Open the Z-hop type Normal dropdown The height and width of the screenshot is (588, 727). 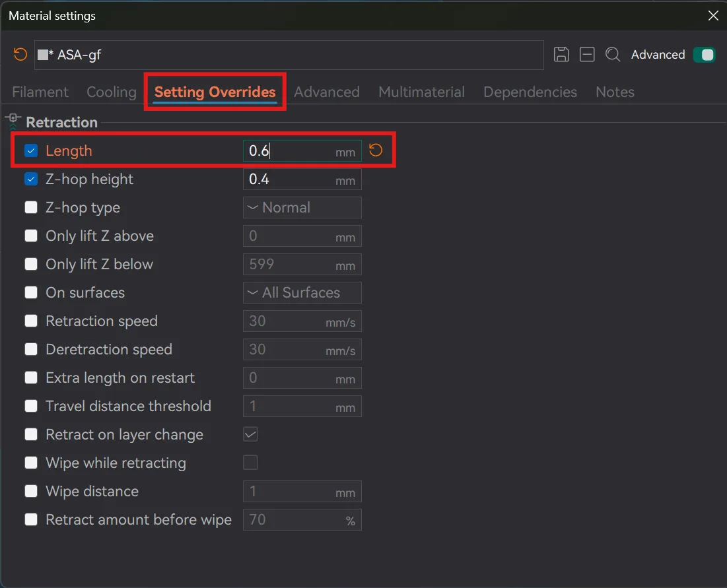(x=302, y=207)
